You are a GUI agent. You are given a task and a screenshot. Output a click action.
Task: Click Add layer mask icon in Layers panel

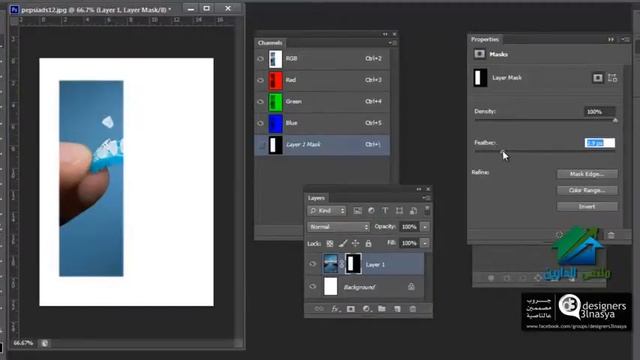click(x=351, y=309)
